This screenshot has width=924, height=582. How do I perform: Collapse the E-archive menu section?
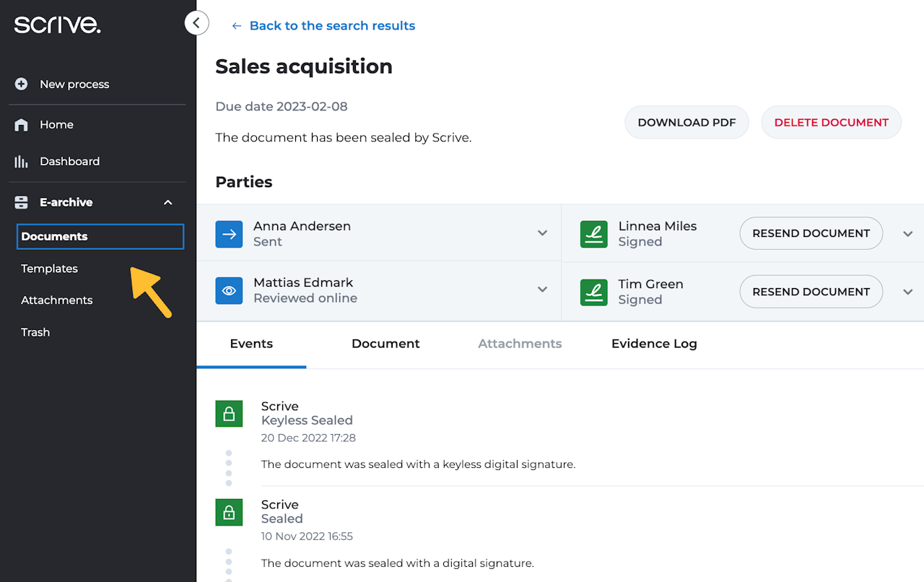(x=168, y=203)
